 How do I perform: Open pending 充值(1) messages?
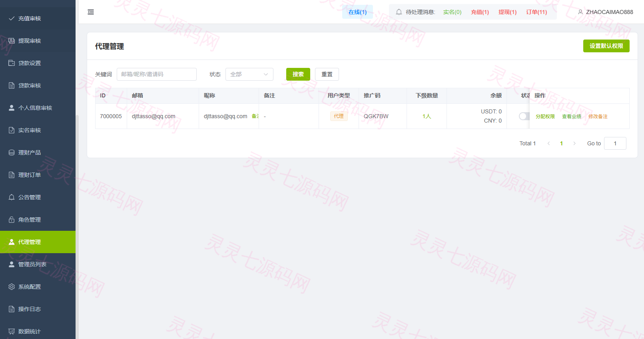pos(480,12)
